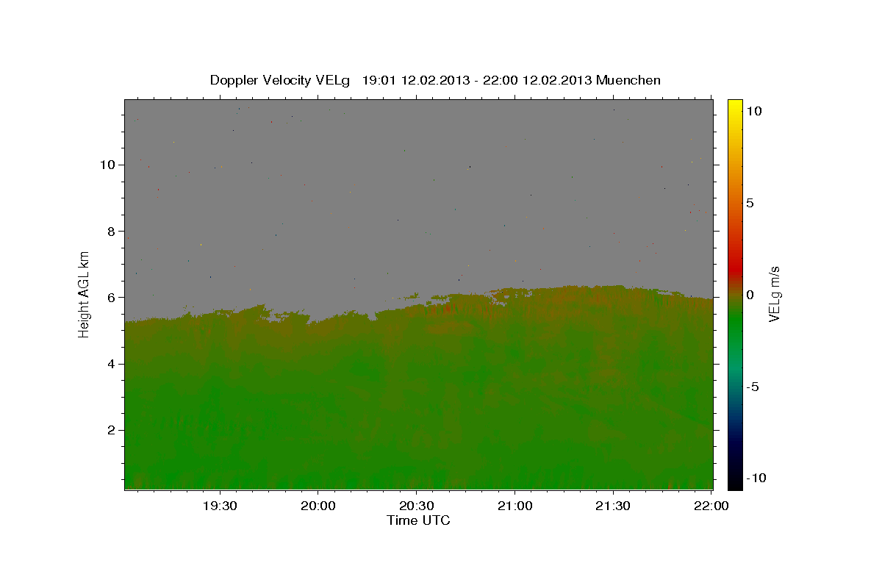This screenshot has width=882, height=588.
Task: Click the height tick label 10
Action: [109, 165]
